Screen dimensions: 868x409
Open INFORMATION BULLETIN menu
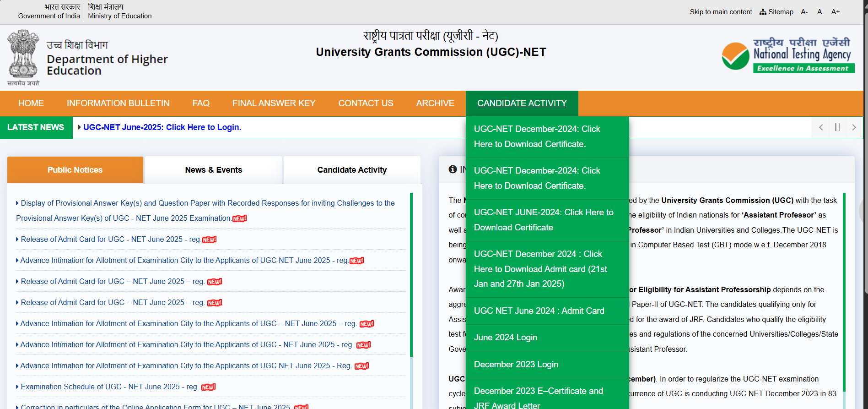[x=118, y=104]
